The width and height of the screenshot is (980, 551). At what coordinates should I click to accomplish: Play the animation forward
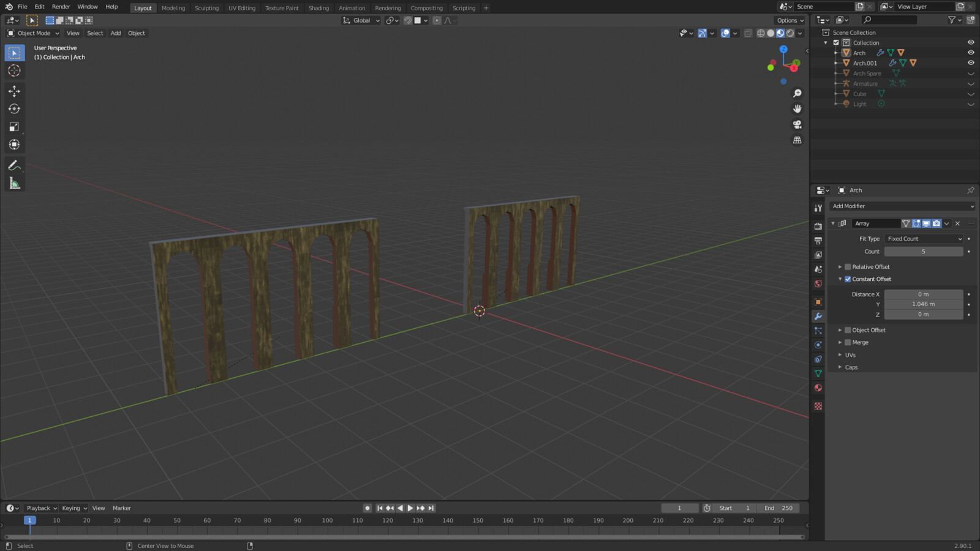coord(410,508)
